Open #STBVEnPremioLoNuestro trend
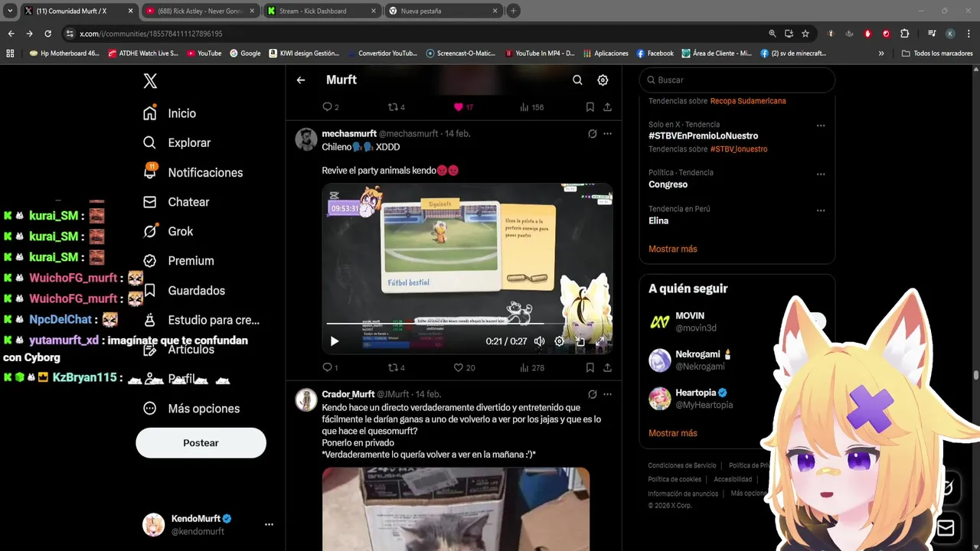The width and height of the screenshot is (980, 551). [703, 135]
